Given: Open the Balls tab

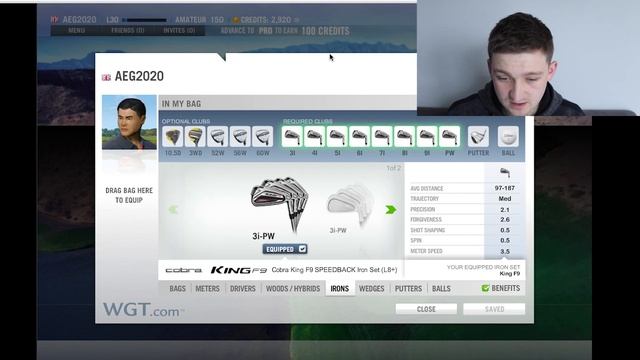Looking at the screenshot, I should (441, 289).
